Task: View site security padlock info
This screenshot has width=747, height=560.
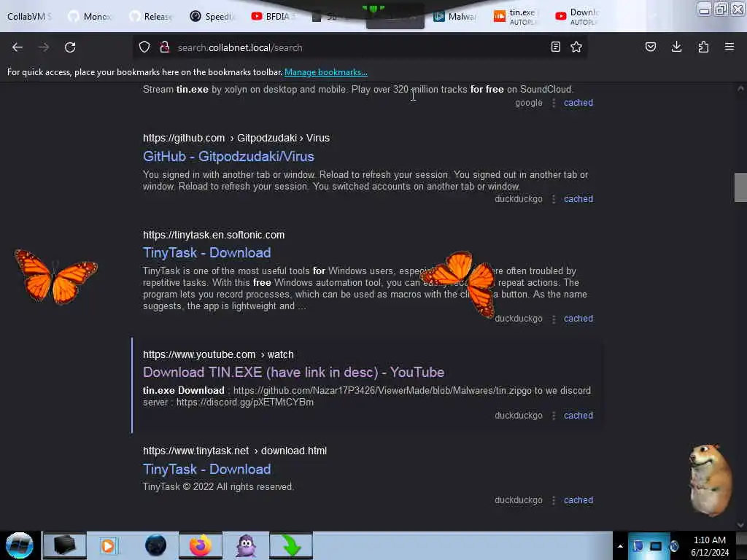Action: (165, 47)
